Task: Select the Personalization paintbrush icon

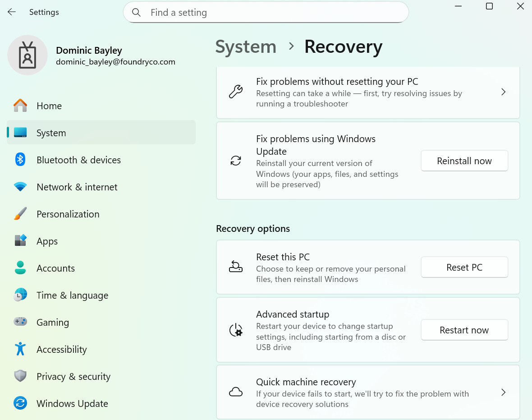Action: [20, 214]
